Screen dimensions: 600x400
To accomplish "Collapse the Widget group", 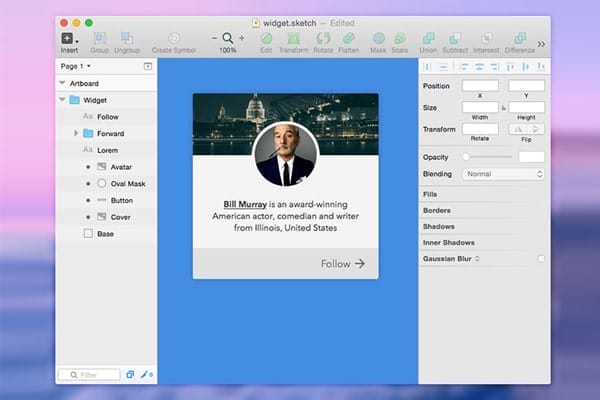I will click(x=63, y=100).
